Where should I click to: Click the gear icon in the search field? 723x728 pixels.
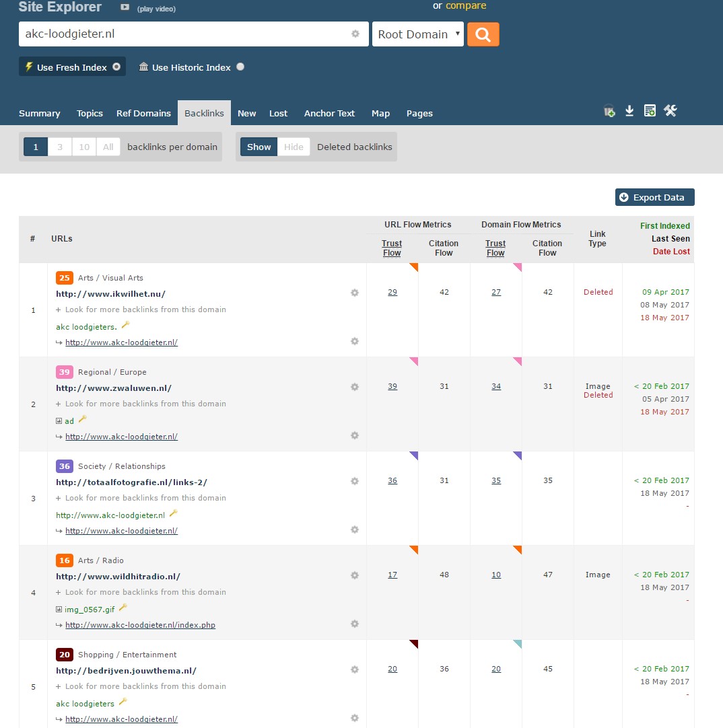tap(355, 34)
